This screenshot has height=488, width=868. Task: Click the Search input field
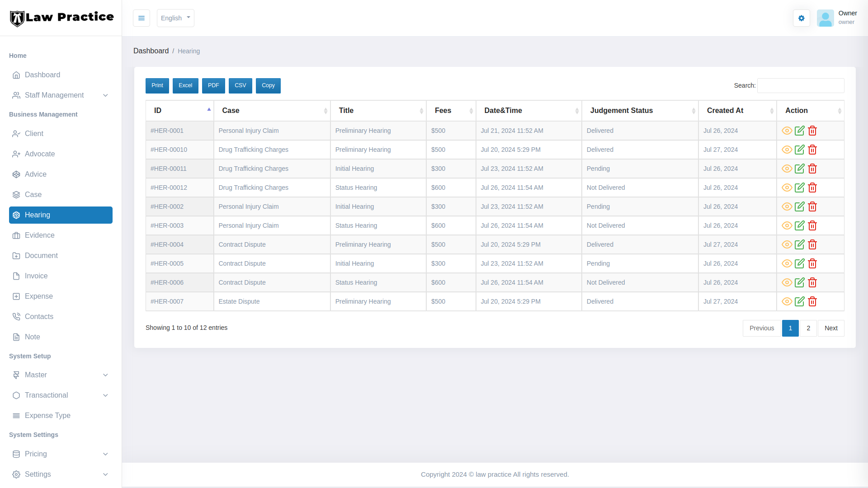click(800, 85)
